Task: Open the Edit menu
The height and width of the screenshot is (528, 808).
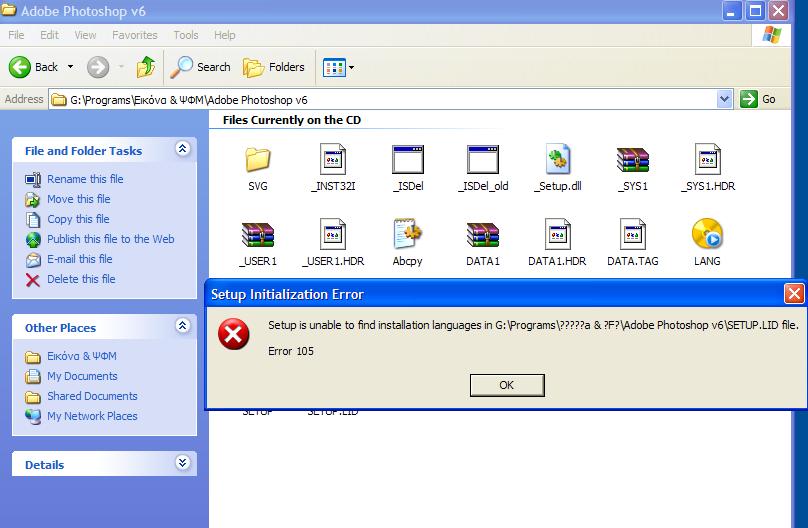Action: [49, 35]
